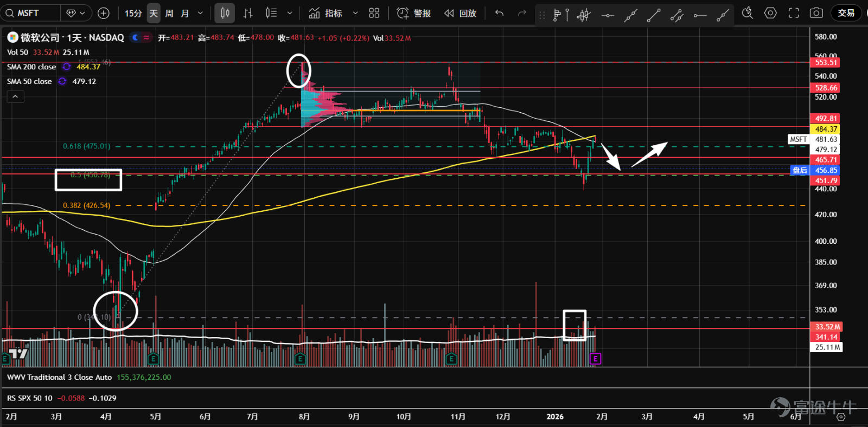Click the 451.79 price line label
Viewport: 868px width, 427px height.
[x=825, y=180]
